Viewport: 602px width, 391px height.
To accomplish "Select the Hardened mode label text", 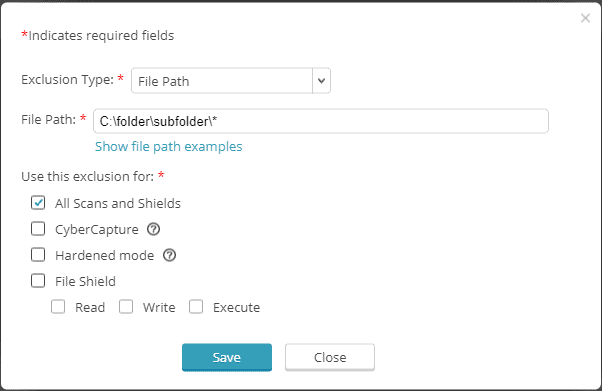I will pyautogui.click(x=104, y=255).
